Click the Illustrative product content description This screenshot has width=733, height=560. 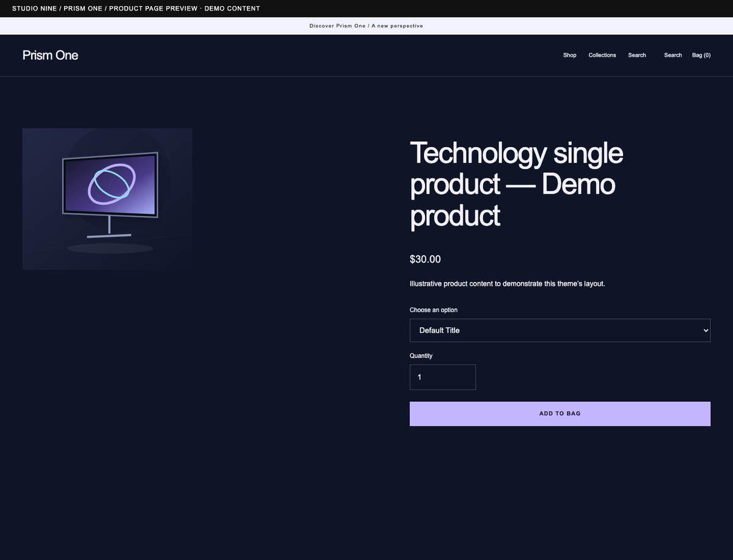pos(508,284)
